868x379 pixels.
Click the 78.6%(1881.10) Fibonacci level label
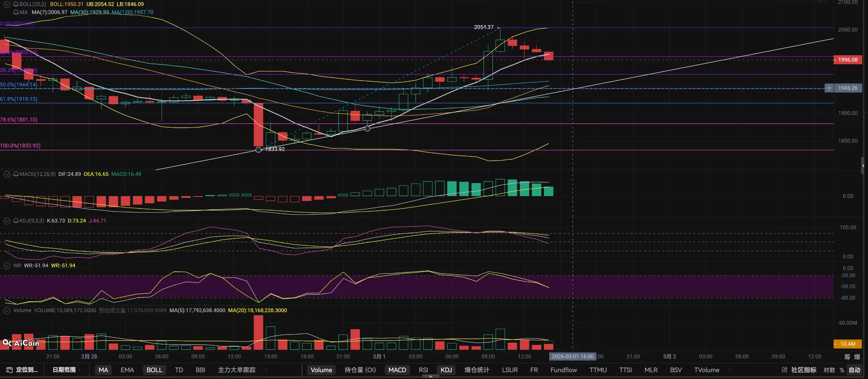(19, 120)
